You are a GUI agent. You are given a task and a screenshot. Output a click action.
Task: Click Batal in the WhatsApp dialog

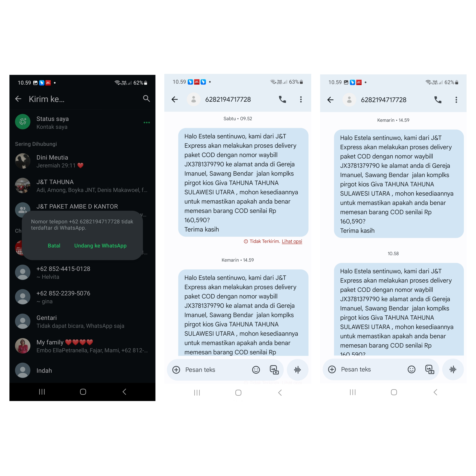point(54,246)
